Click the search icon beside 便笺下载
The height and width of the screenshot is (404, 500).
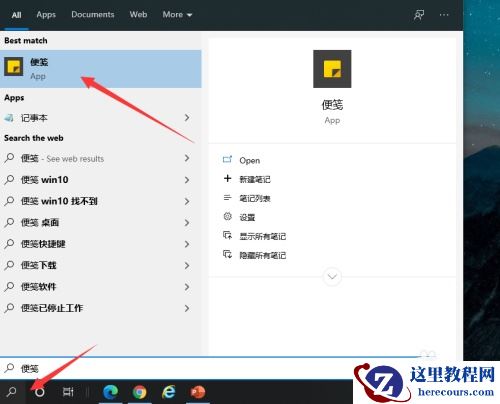[9, 265]
